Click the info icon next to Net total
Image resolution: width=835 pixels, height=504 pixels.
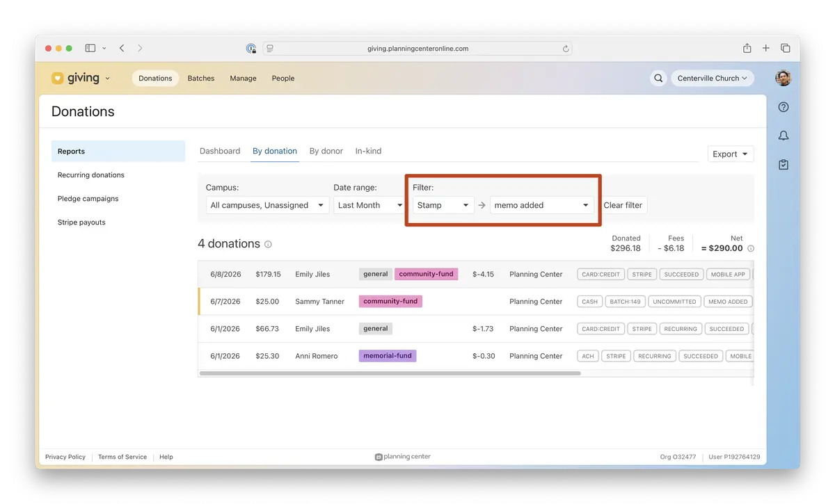[x=751, y=248]
